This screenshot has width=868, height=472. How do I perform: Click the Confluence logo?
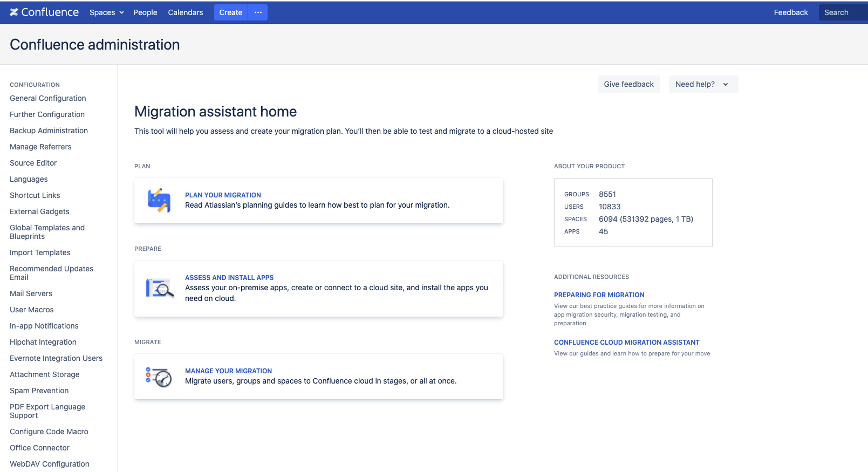click(x=44, y=12)
